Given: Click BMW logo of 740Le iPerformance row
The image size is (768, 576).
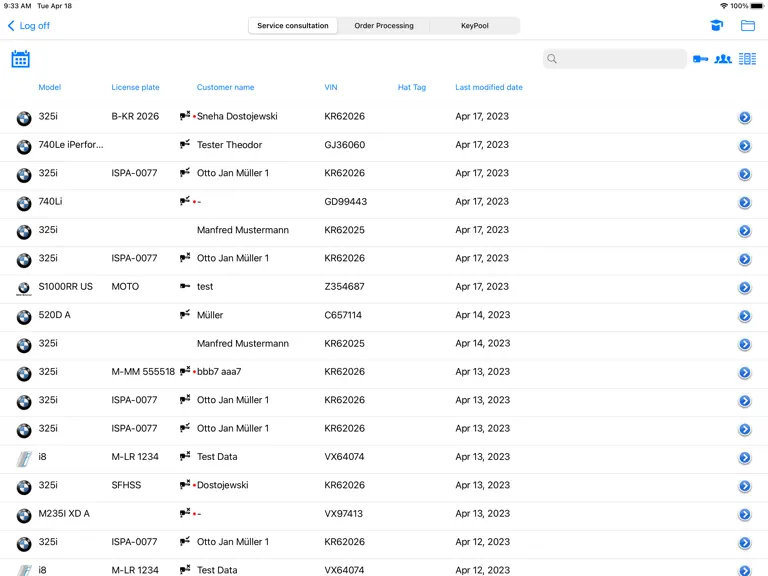Looking at the screenshot, I should pyautogui.click(x=24, y=146).
